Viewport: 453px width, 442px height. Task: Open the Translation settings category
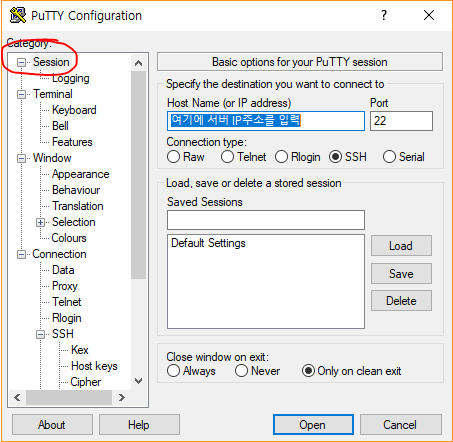point(78,206)
